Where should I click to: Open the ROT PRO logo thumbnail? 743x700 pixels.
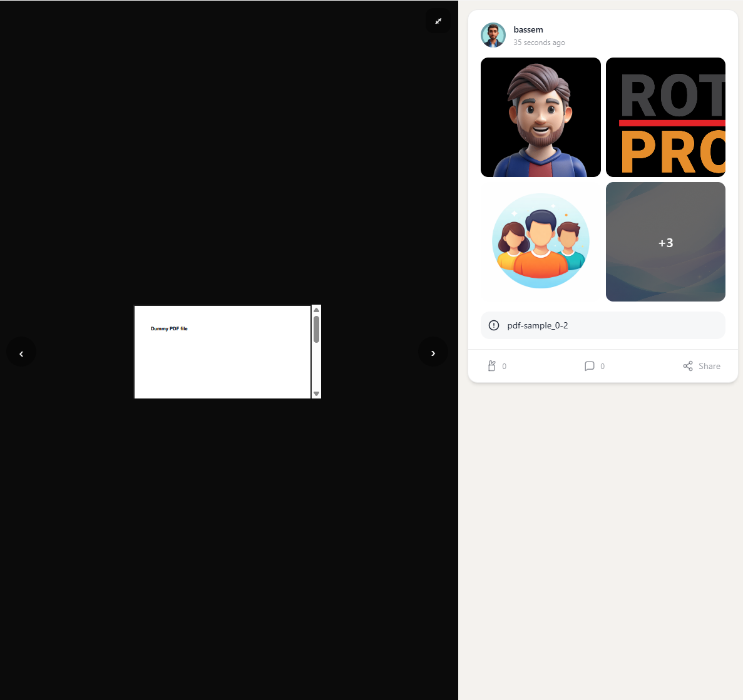coord(665,118)
